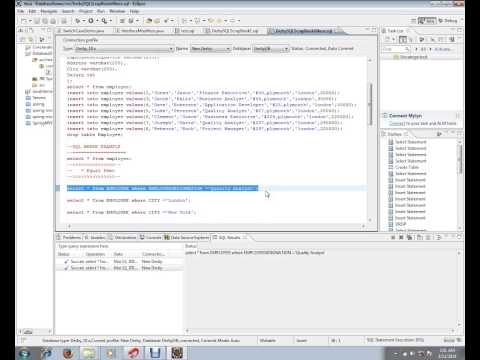Open the Help menu
480x360 pixels.
click(x=134, y=11)
